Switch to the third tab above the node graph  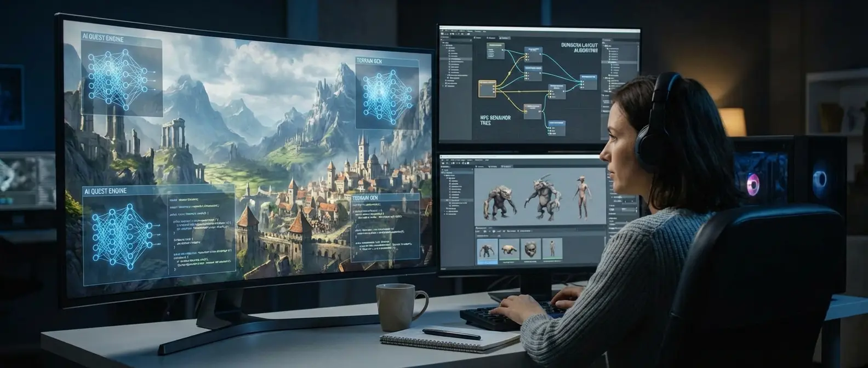click(505, 38)
